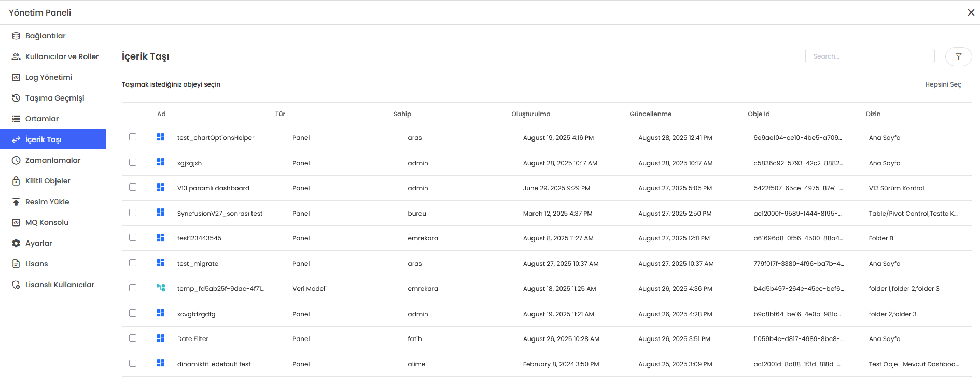The width and height of the screenshot is (980, 382).
Task: Click the Ayarlar gear icon
Action: point(16,243)
